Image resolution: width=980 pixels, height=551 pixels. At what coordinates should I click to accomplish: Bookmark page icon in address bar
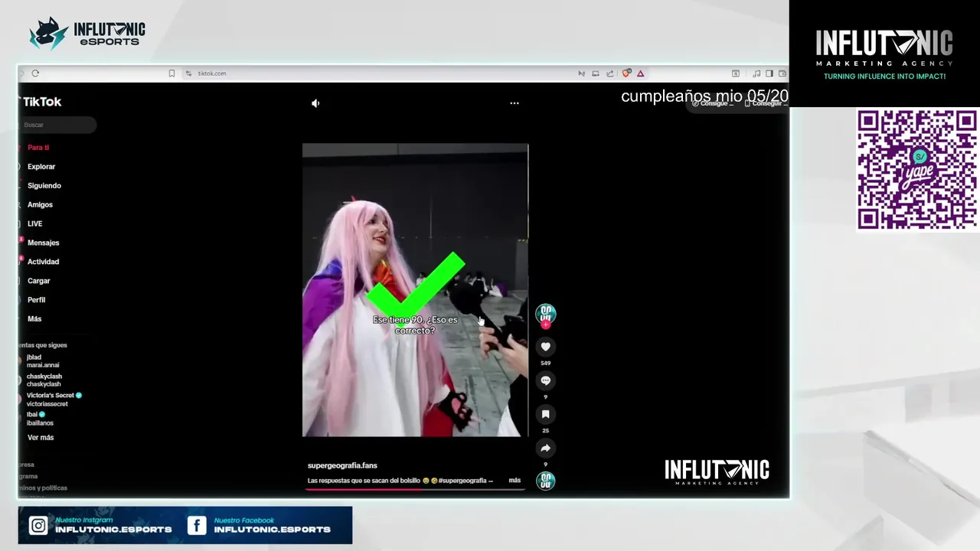click(x=171, y=73)
